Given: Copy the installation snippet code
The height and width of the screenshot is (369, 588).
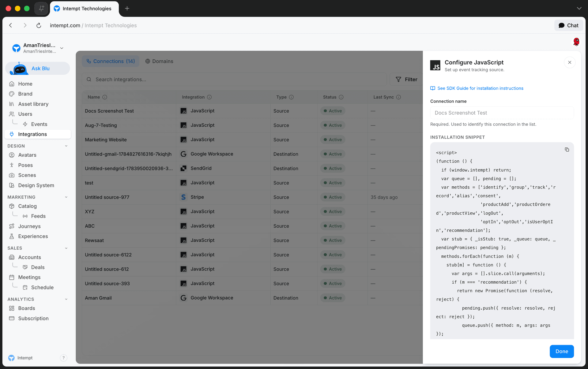Looking at the screenshot, I should (x=567, y=150).
